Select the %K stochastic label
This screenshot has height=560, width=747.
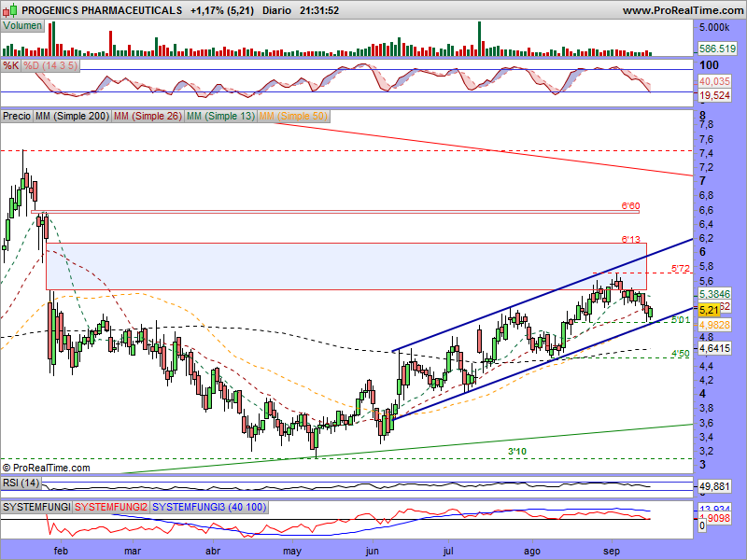point(10,65)
